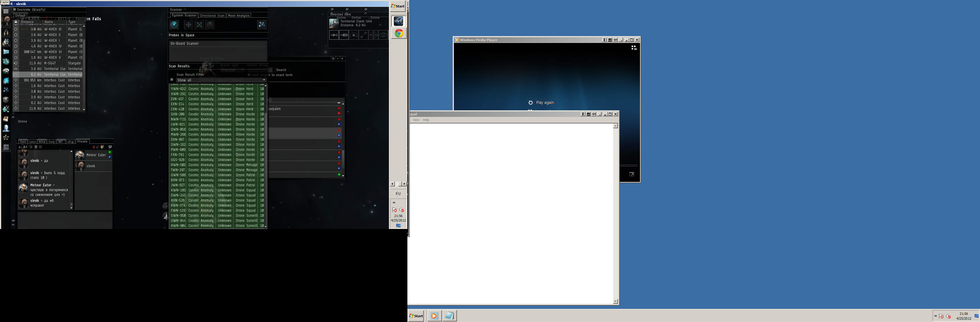The width and height of the screenshot is (980, 322).
Task: Click the Chrome icon in the quick launch
Action: pyautogui.click(x=398, y=33)
